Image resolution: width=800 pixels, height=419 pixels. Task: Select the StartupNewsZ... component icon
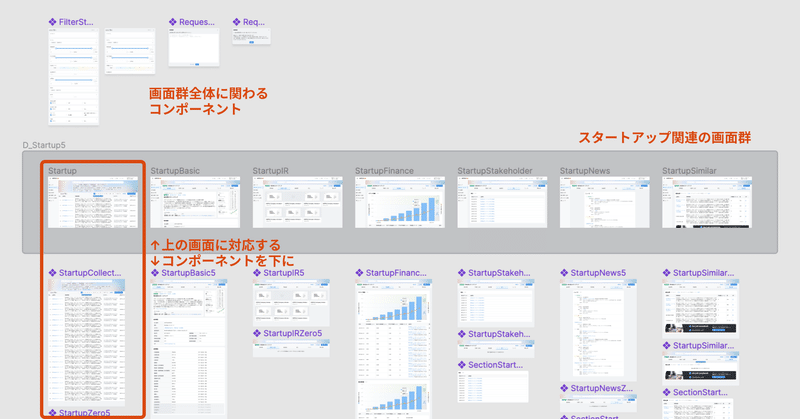point(564,388)
